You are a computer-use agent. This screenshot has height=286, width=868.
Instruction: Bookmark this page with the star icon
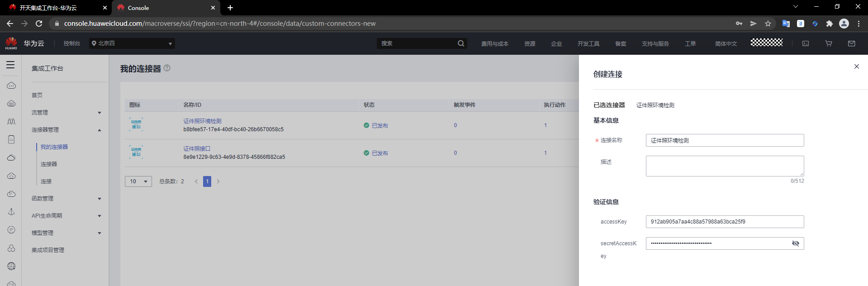coord(768,24)
